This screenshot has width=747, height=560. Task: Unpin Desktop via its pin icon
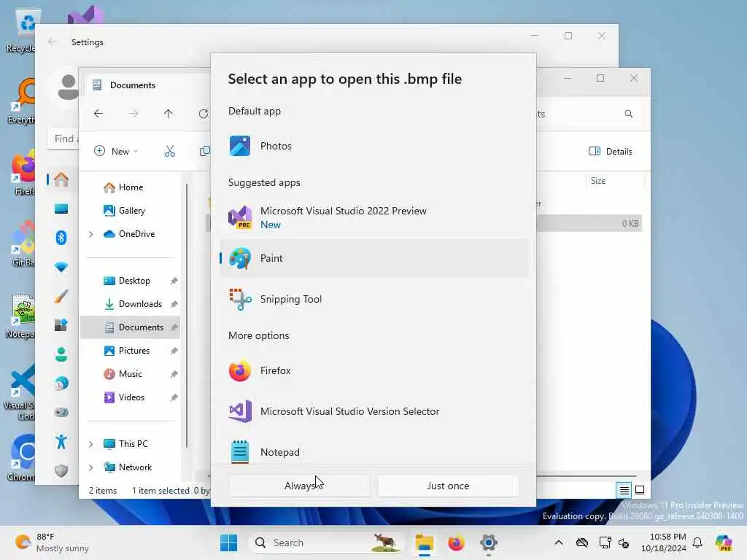pos(174,281)
